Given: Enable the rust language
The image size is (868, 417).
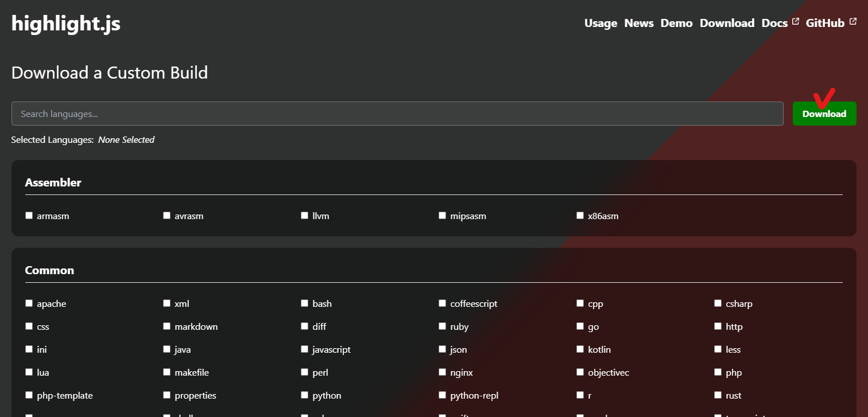Looking at the screenshot, I should coord(718,395).
